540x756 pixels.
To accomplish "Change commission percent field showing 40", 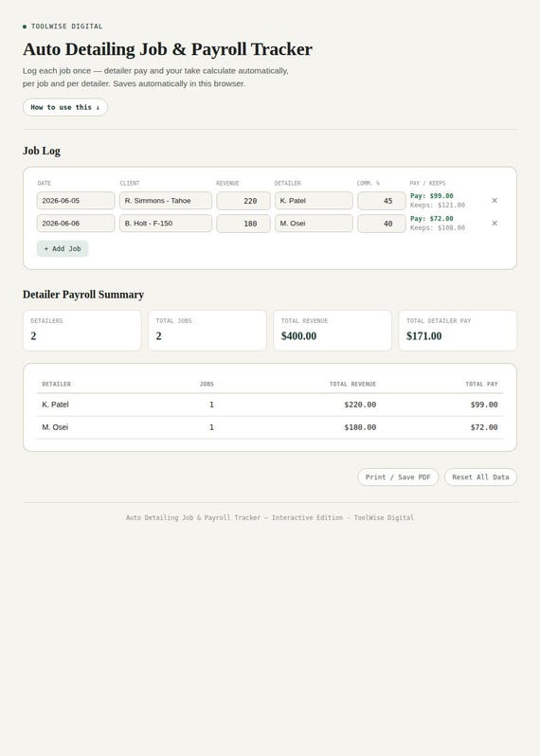I will (382, 224).
